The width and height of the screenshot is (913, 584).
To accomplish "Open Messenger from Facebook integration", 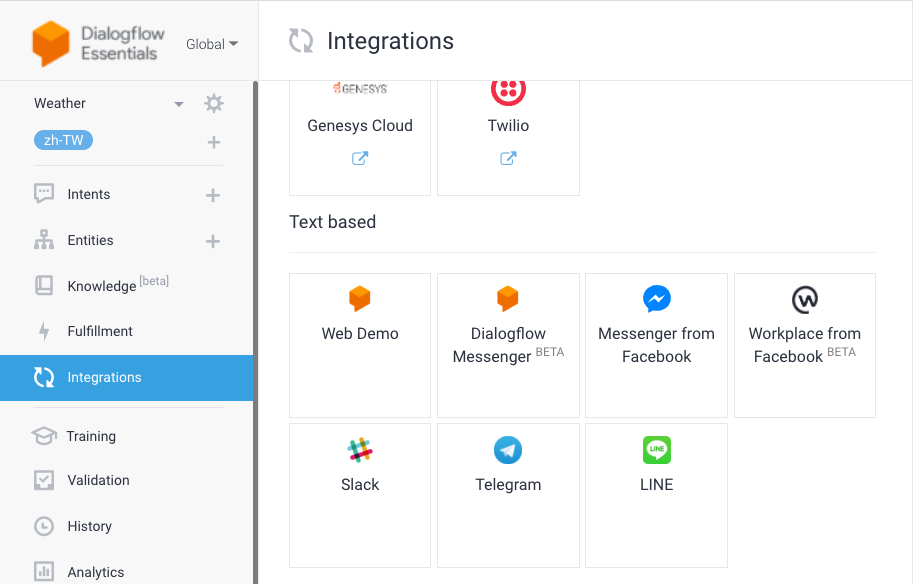I will click(656, 345).
